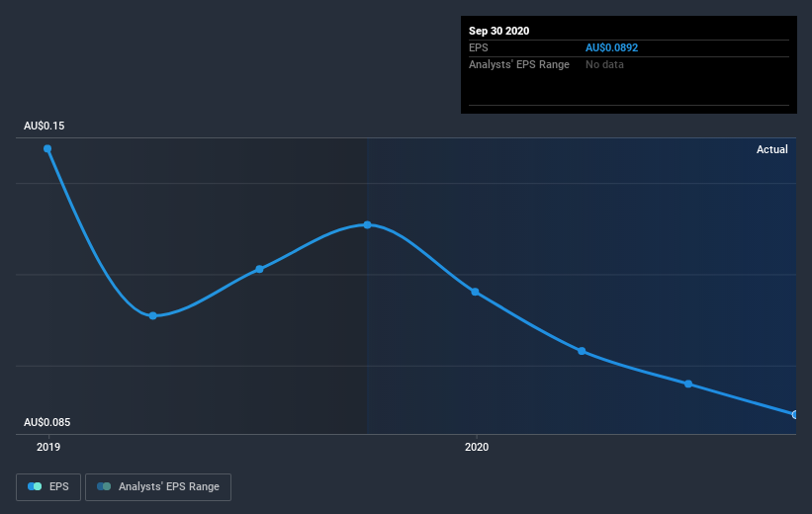Click the AU$0.15 axis label
The height and width of the screenshot is (514, 812).
tap(45, 126)
